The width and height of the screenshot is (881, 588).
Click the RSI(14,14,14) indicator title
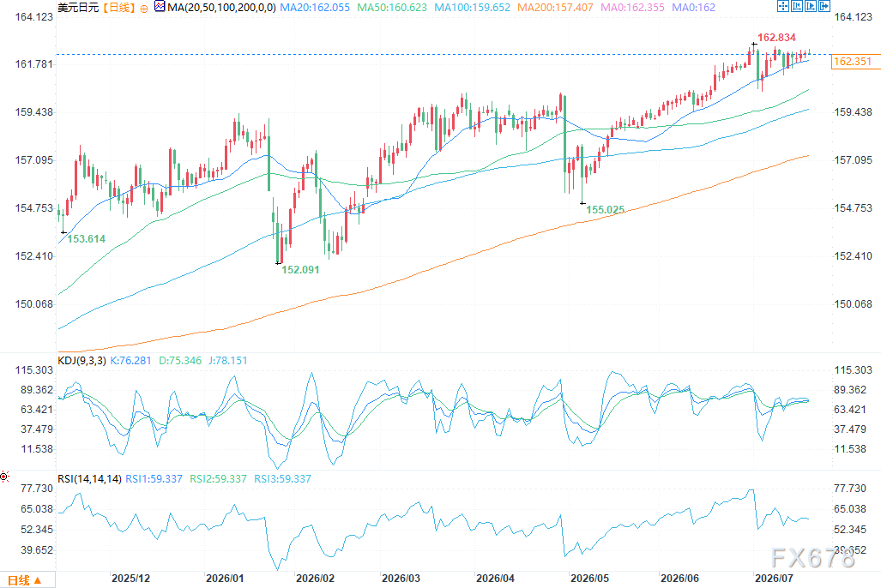89,478
